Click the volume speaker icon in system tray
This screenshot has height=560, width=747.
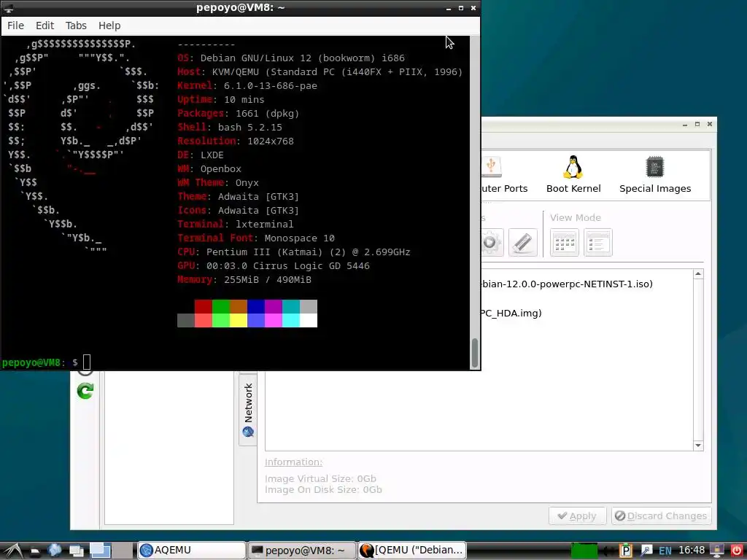coord(608,551)
